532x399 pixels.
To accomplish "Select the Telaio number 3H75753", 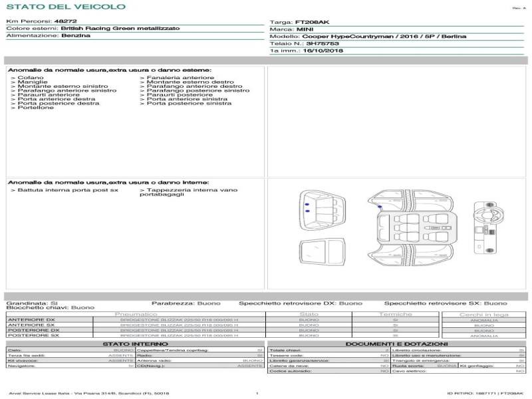I will [x=323, y=44].
